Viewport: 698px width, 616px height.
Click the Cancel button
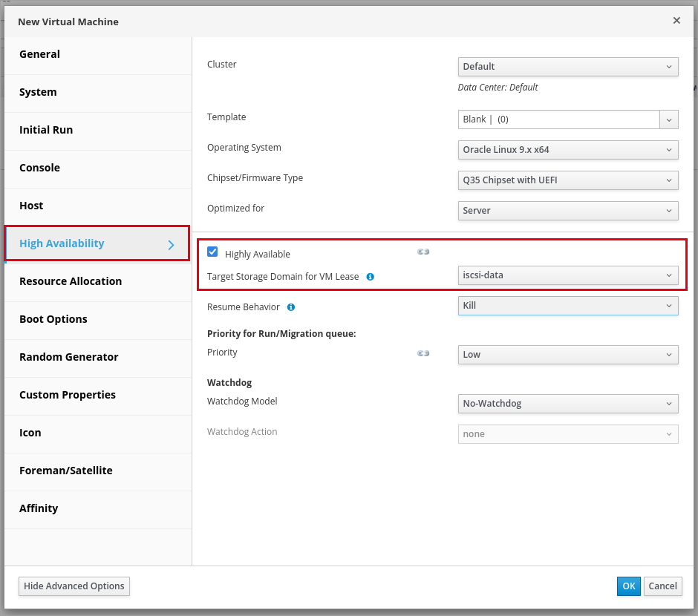663,586
